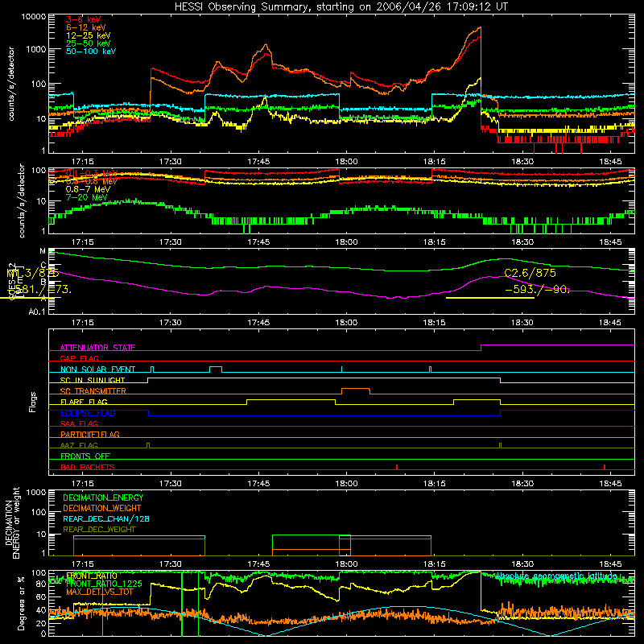Select the ATTENUATOR_STATE flag label
This screenshot has width=644, height=644.
[97, 348]
